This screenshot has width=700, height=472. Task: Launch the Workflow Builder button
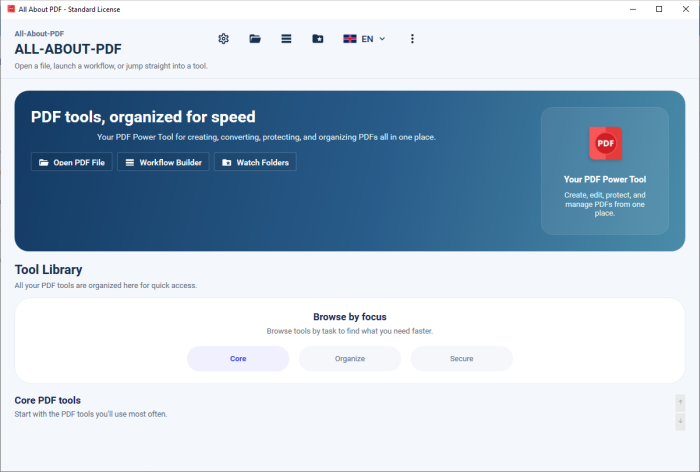coord(163,162)
